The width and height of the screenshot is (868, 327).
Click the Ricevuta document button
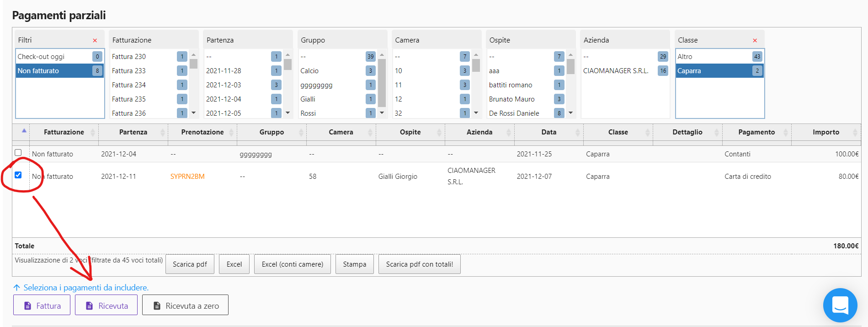tap(106, 306)
